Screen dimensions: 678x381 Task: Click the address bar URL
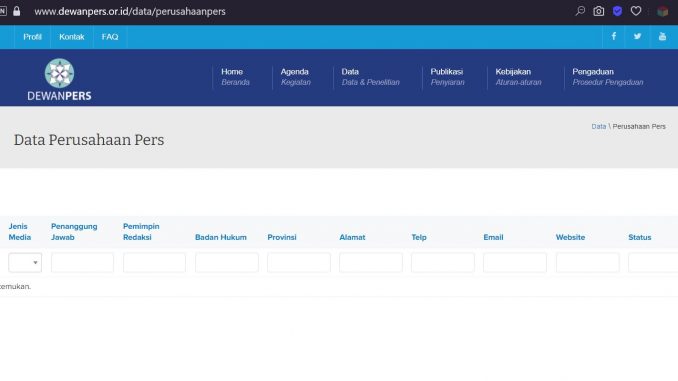[x=130, y=12]
